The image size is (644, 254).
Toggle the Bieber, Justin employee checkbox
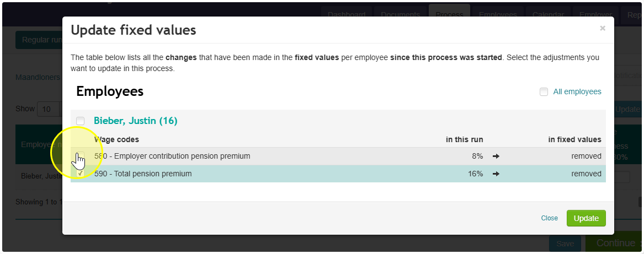pos(81,121)
